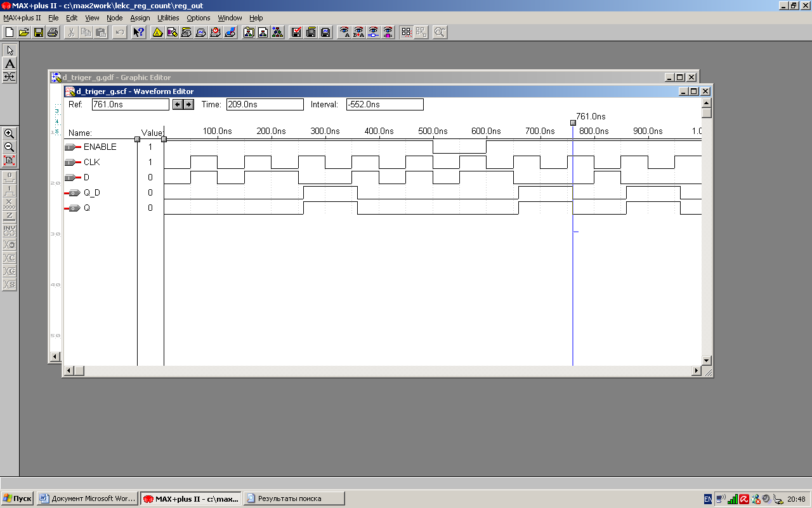Click the Overwrite High (1) palette button

point(10,190)
